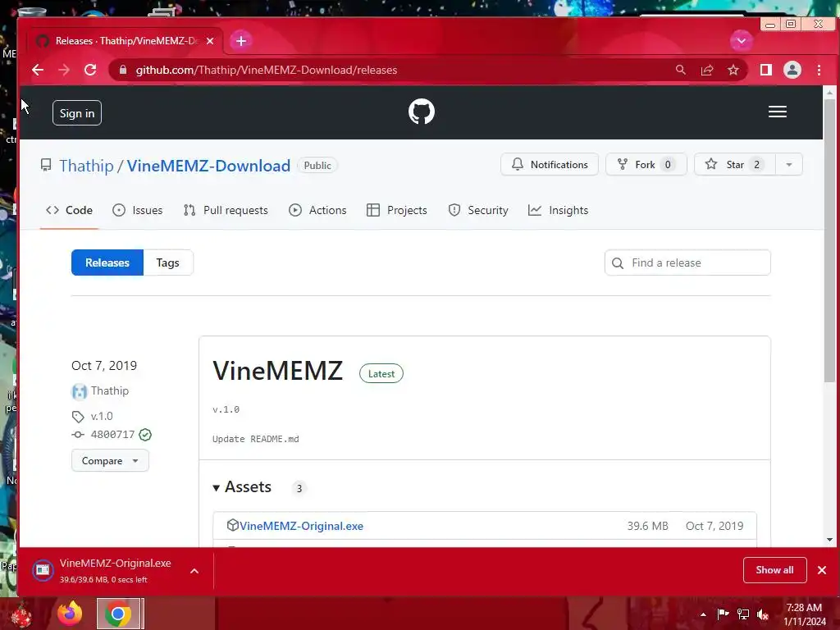Open the zoom magnifier icon in address bar
Viewport: 840px width, 630px height.
(680, 70)
